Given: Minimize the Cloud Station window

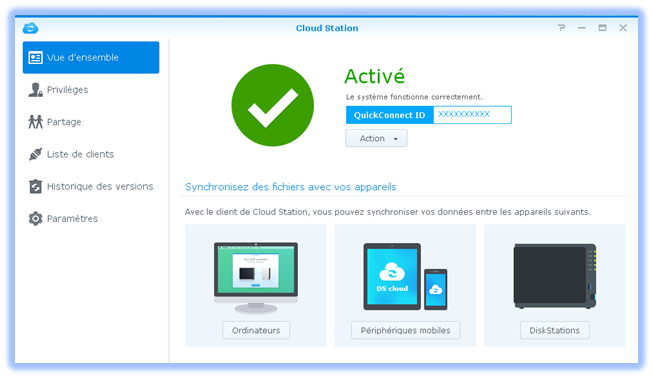Looking at the screenshot, I should 582,28.
